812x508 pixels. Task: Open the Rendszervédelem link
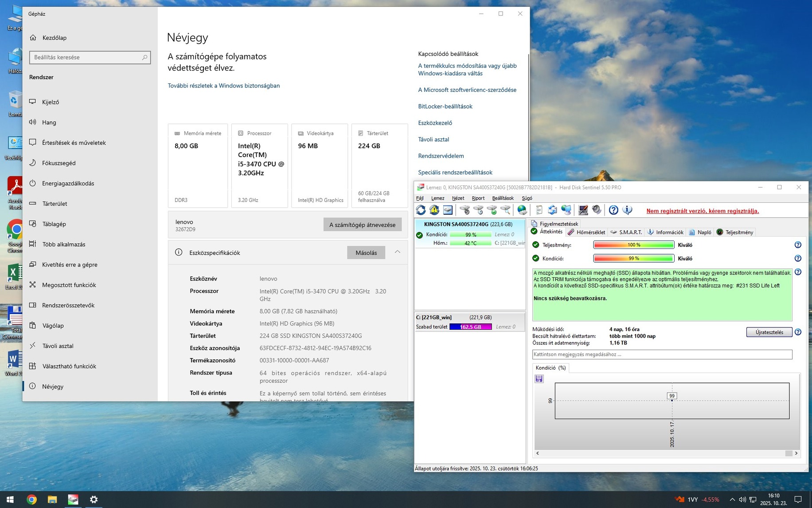(x=441, y=156)
